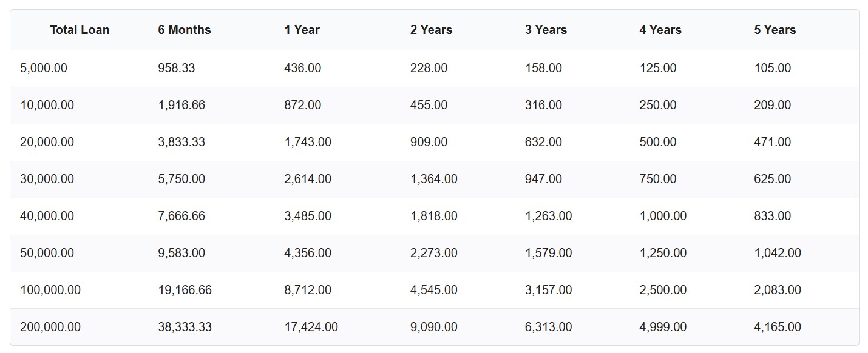Click the 4 Years column header

click(660, 30)
